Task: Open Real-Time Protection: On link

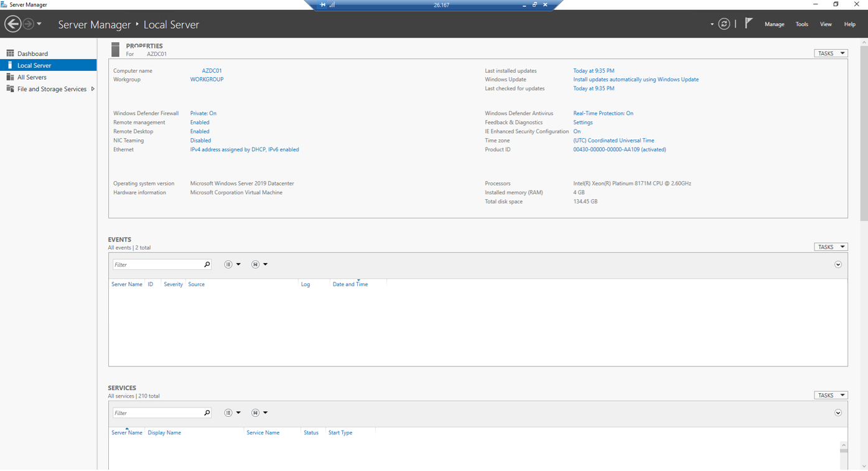Action: [603, 113]
